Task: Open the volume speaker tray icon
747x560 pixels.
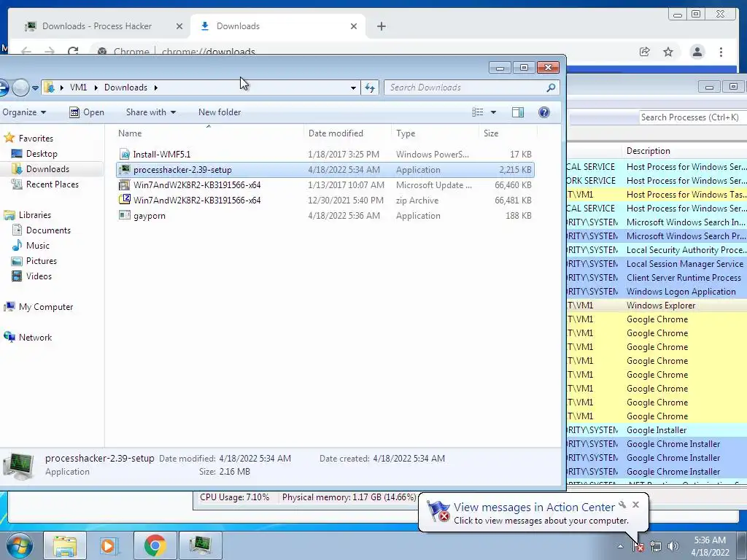Action: [x=673, y=547]
